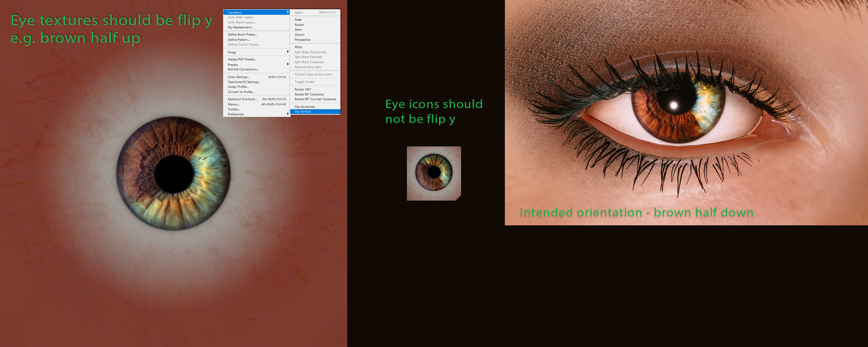Select Flip Horizontal from the submenu
The width and height of the screenshot is (868, 347).
[x=304, y=107]
